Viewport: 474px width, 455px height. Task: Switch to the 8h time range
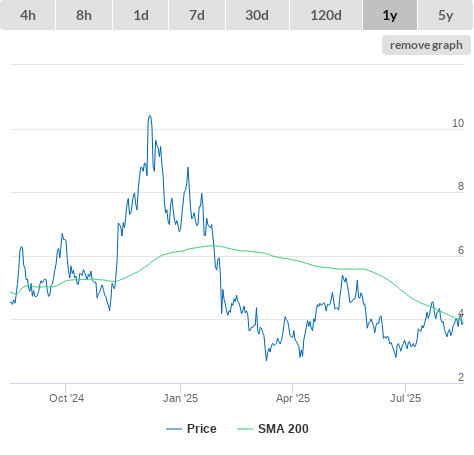point(84,15)
